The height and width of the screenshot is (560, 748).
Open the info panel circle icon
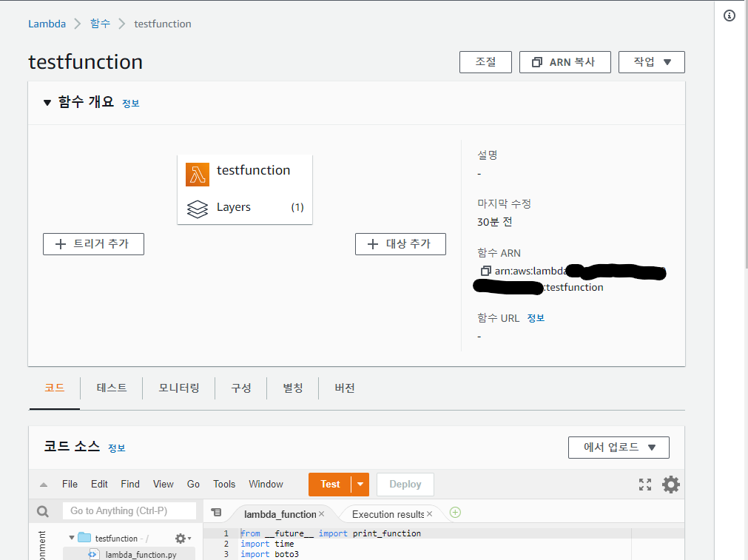[729, 16]
